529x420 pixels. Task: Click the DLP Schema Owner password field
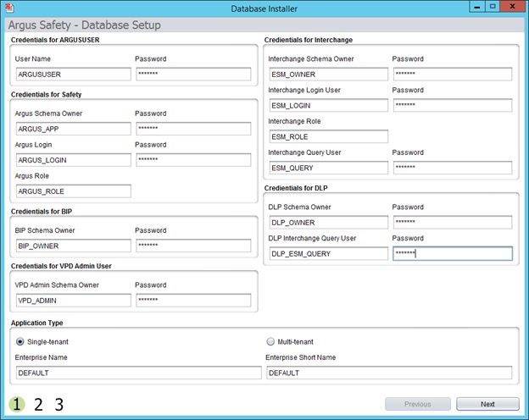pos(453,223)
